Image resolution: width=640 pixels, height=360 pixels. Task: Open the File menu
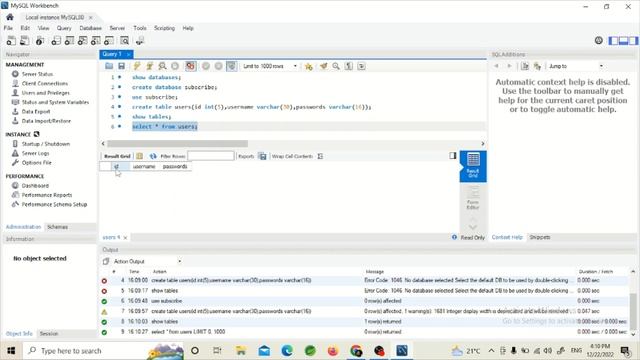click(8, 28)
